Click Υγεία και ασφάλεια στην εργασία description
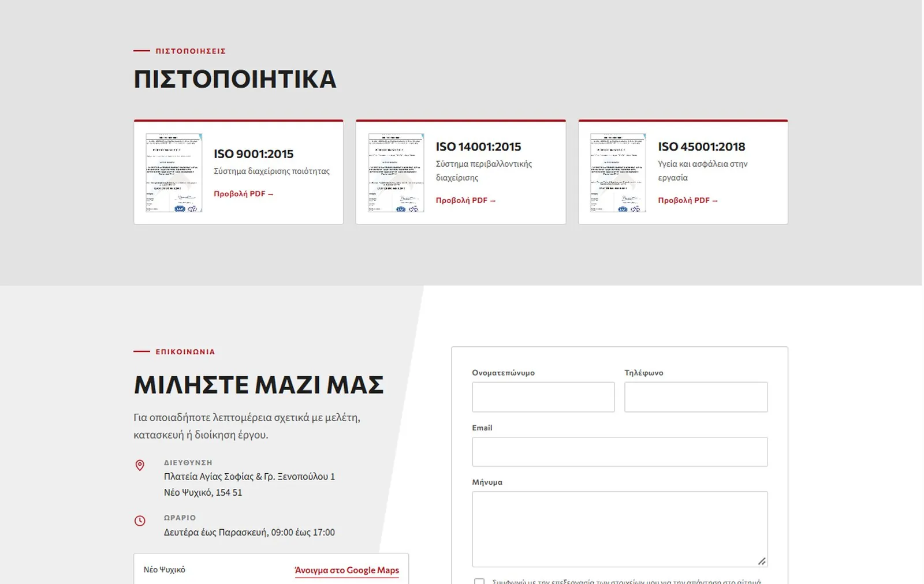Image resolution: width=924 pixels, height=584 pixels. point(703,171)
